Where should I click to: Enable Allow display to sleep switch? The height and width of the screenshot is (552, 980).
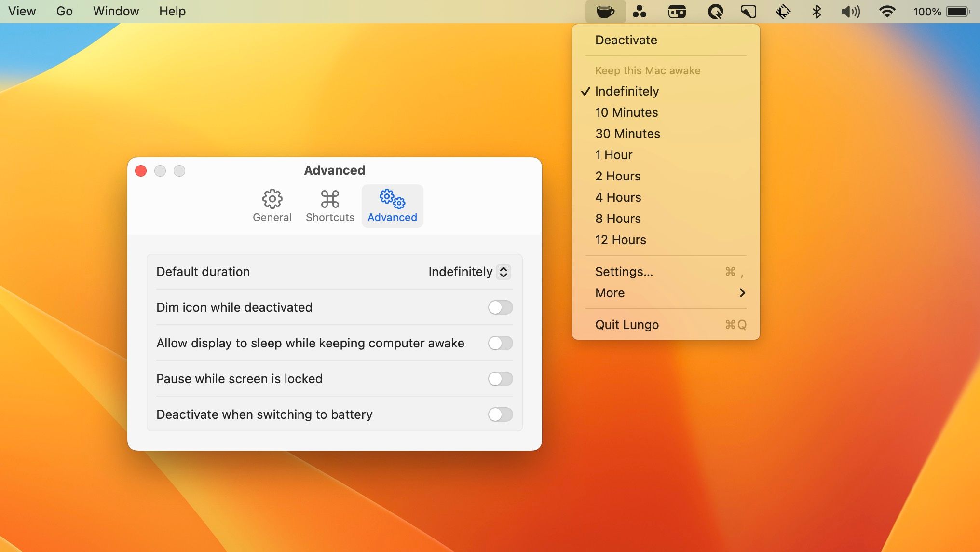500,343
